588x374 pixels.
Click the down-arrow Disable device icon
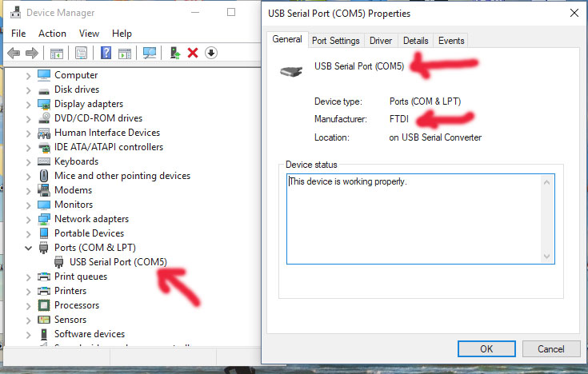pyautogui.click(x=211, y=53)
